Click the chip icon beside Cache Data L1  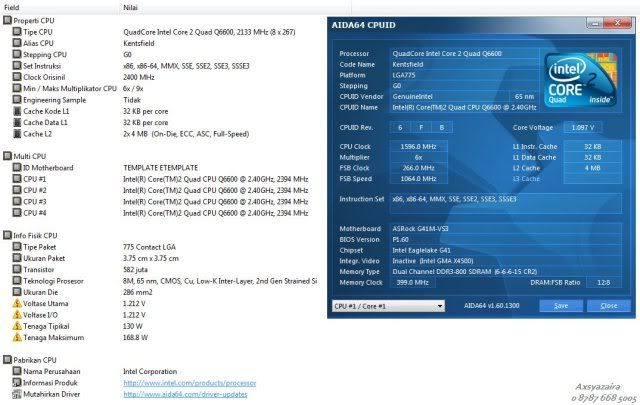[x=17, y=122]
